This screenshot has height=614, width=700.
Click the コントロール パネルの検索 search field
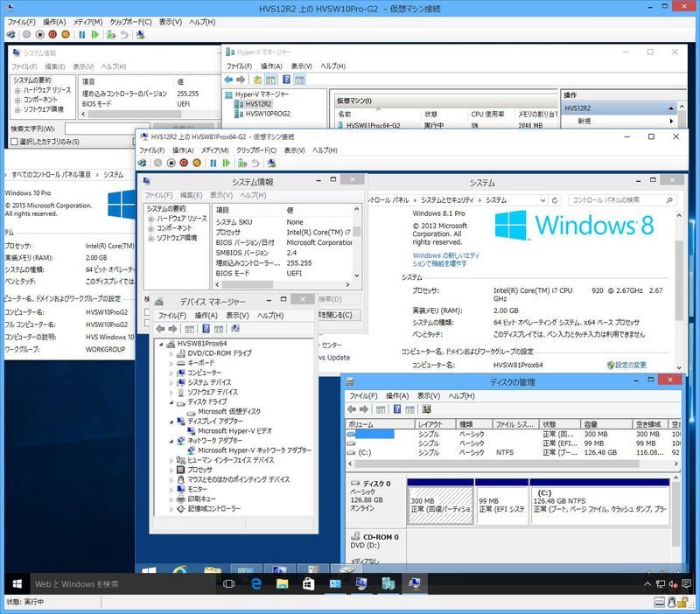click(x=622, y=200)
